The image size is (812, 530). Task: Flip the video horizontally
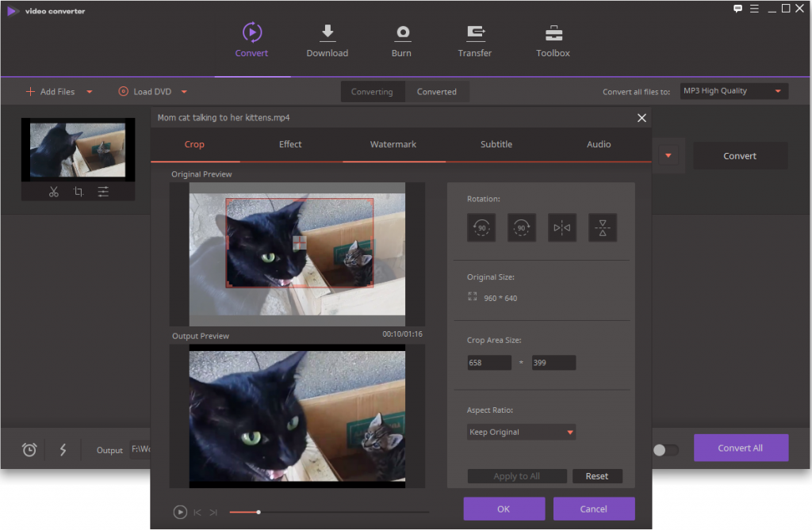pos(562,228)
